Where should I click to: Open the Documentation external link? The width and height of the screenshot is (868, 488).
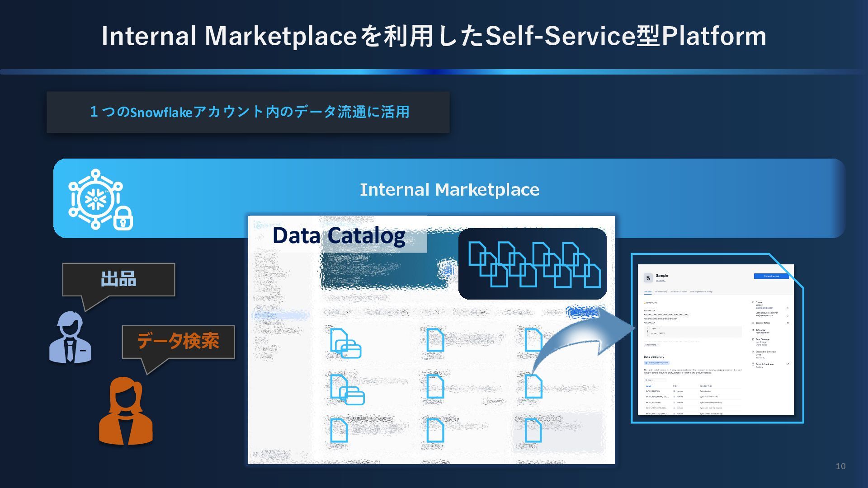(x=788, y=323)
